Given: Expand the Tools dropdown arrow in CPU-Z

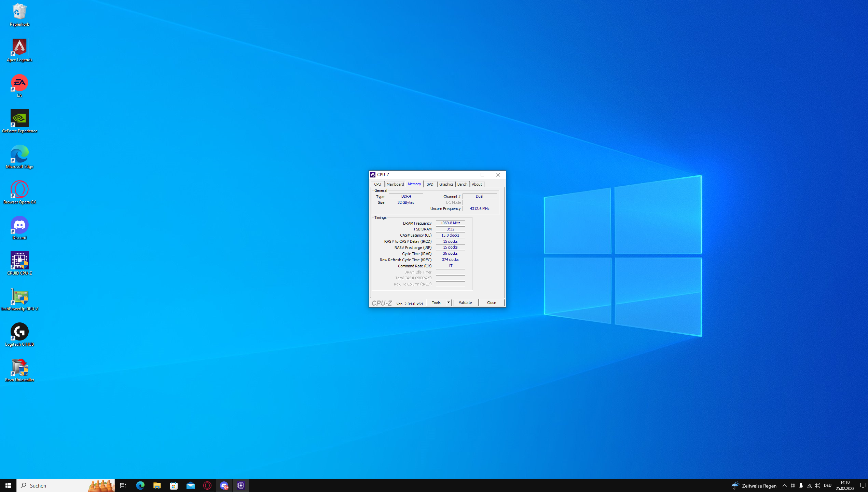Looking at the screenshot, I should pos(449,303).
